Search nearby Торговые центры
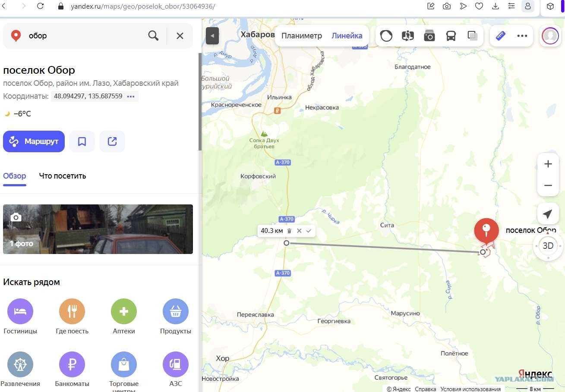This screenshot has width=565, height=392. (124, 372)
